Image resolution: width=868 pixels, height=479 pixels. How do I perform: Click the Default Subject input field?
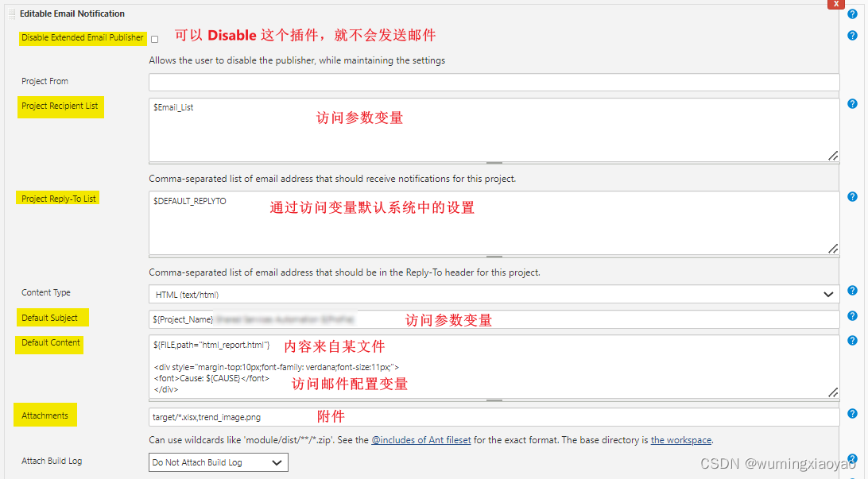tap(494, 319)
